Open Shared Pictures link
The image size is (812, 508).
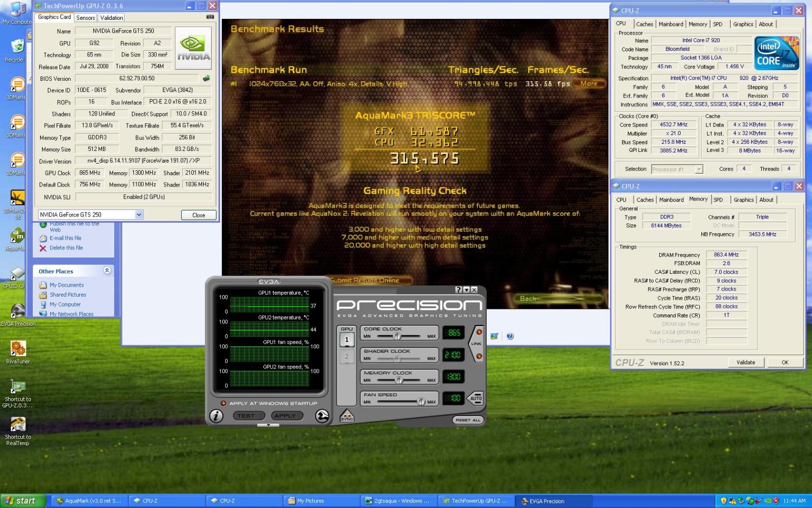coord(68,295)
